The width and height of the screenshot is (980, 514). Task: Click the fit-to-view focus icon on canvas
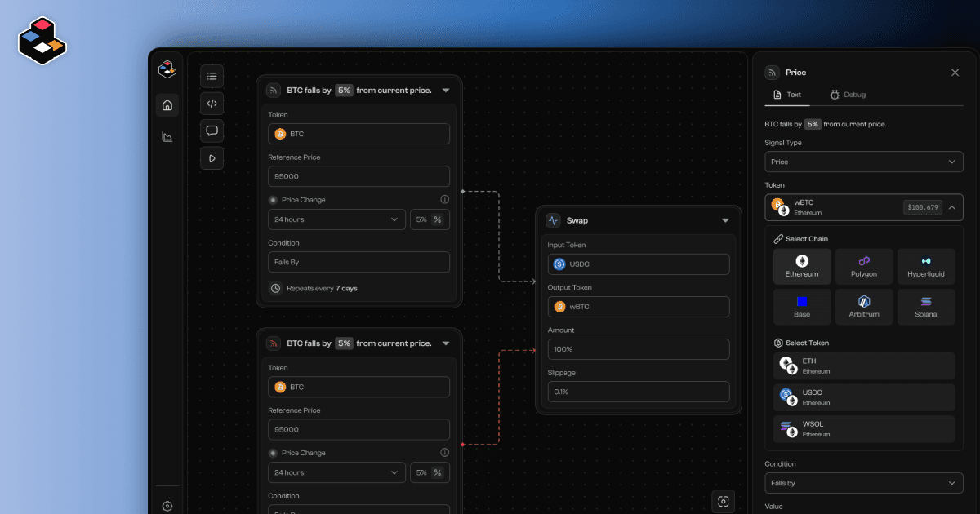coord(724,502)
